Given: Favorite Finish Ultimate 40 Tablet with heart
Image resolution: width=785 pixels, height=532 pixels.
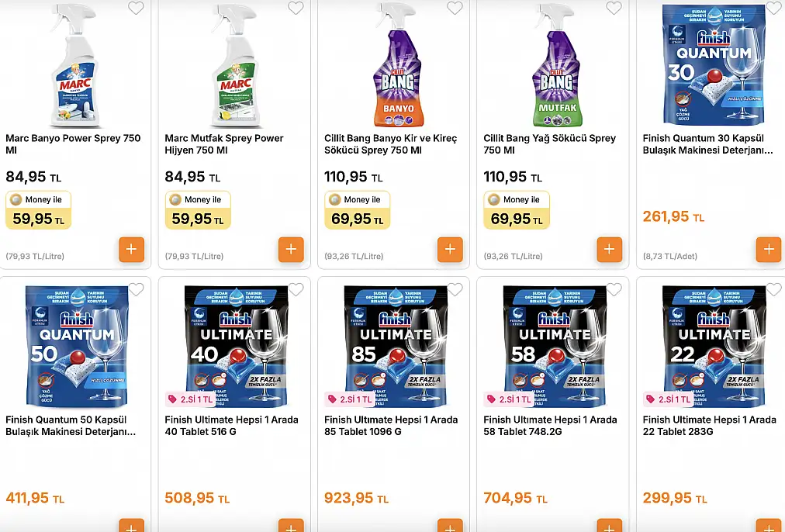Looking at the screenshot, I should pyautogui.click(x=296, y=289).
